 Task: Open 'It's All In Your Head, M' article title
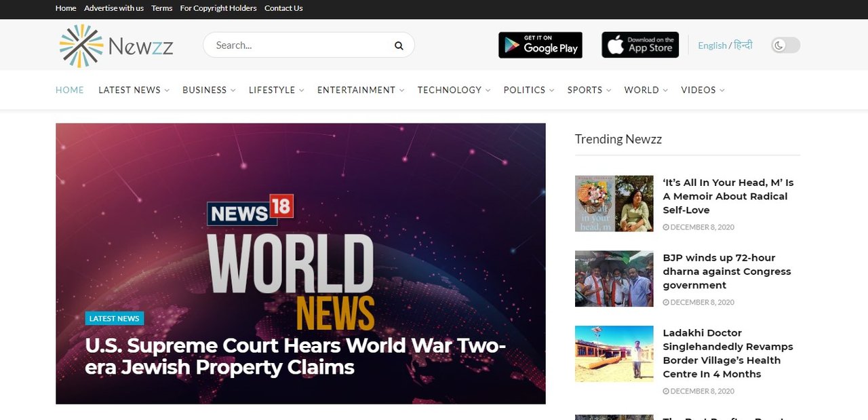728,196
